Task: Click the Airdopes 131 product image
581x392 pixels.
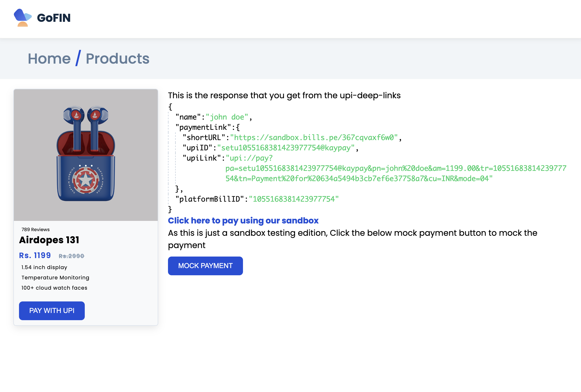Action: (x=86, y=154)
